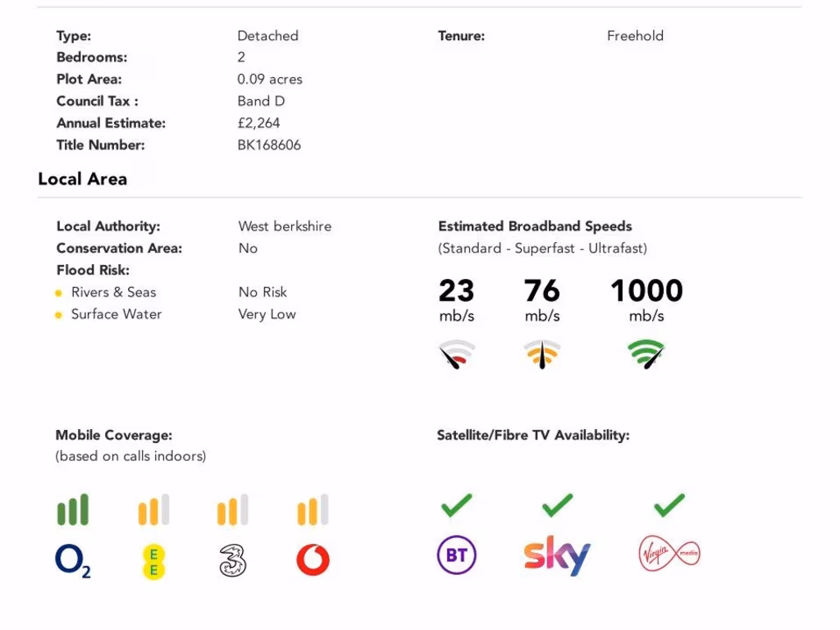Click the EE network logo
Viewport: 840px width, 630px height.
coord(153,561)
